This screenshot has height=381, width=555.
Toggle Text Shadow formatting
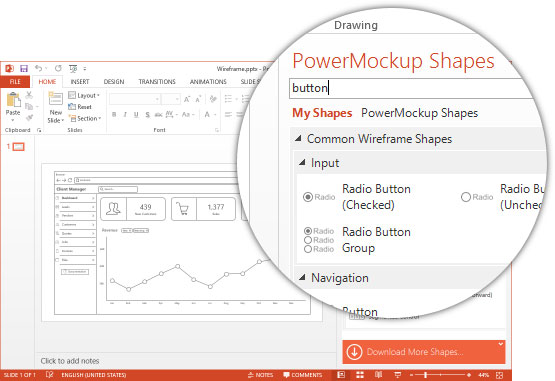[147, 114]
